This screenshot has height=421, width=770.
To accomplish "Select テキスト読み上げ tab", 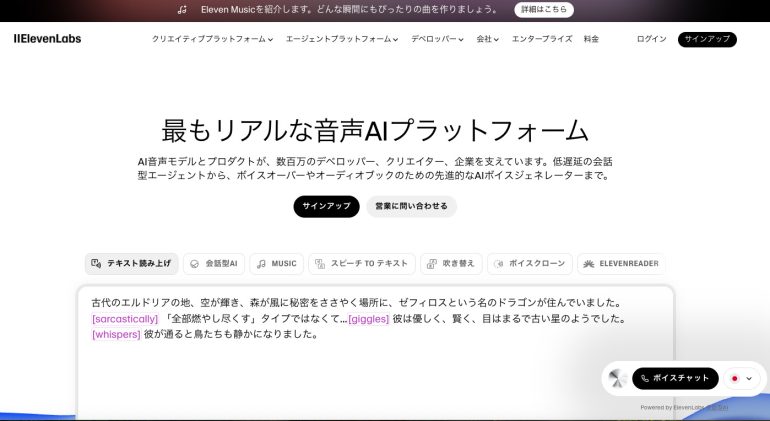I will pyautogui.click(x=131, y=264).
